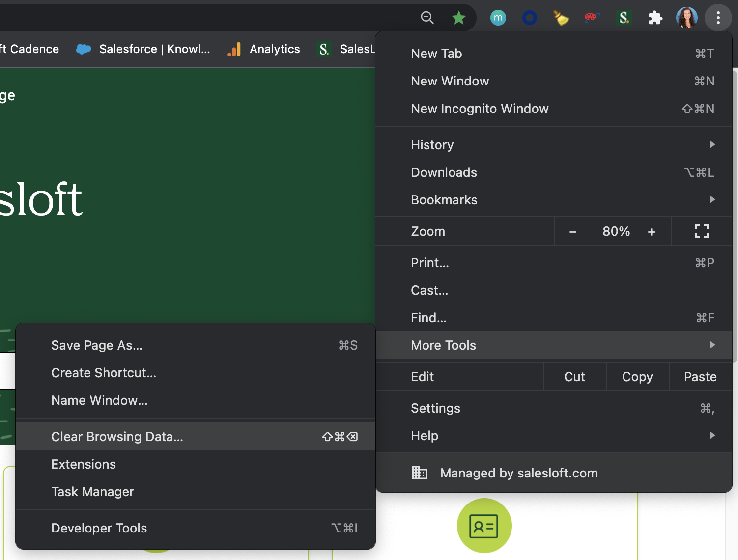
Task: Increase zoom with the plus button
Action: coord(652,232)
